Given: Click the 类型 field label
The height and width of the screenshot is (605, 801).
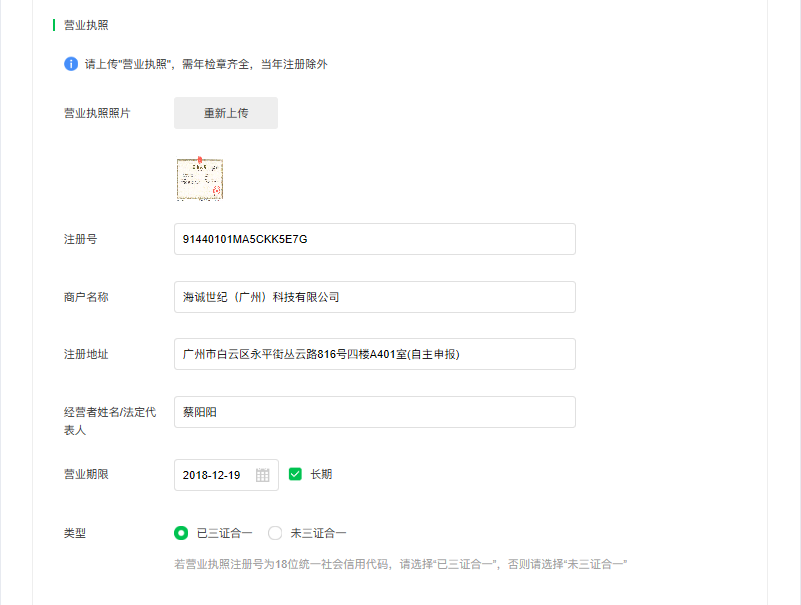Looking at the screenshot, I should (x=75, y=533).
